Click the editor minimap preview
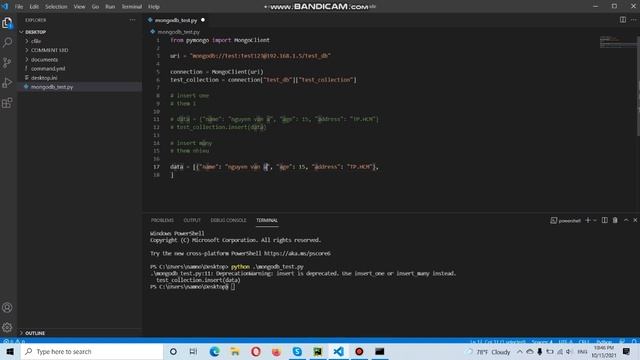This screenshot has width=640, height=360. (617, 42)
